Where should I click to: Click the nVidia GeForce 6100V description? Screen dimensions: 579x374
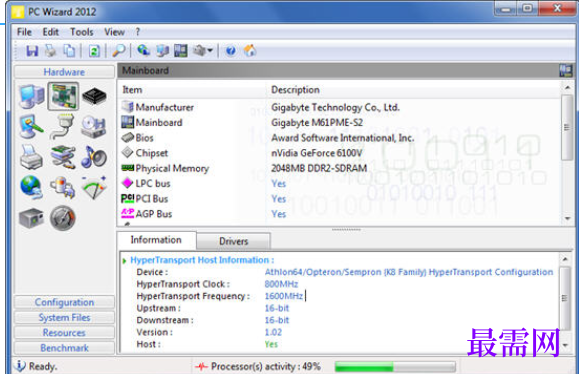[x=316, y=153]
